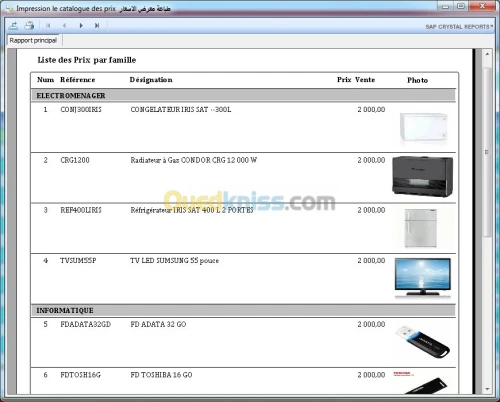Go to last page of report
500x402 pixels.
pos(97,25)
